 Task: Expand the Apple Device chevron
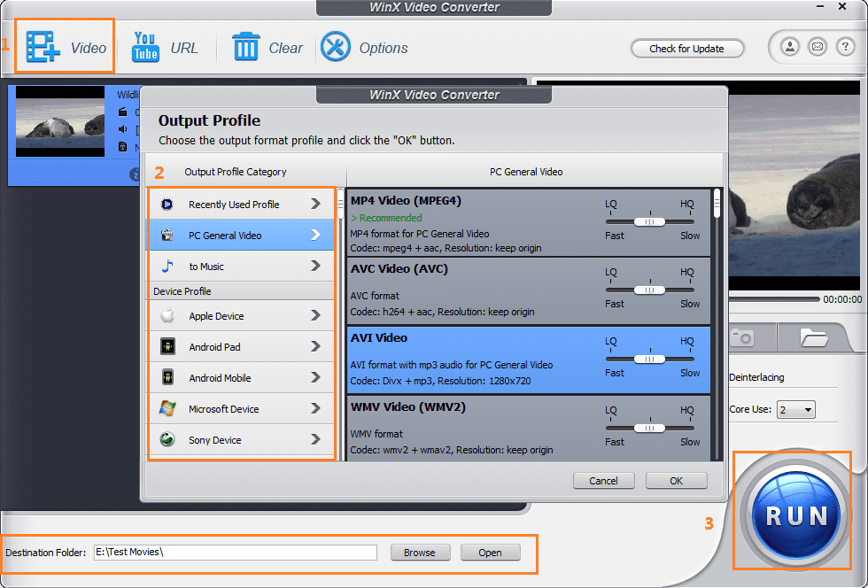coord(315,315)
